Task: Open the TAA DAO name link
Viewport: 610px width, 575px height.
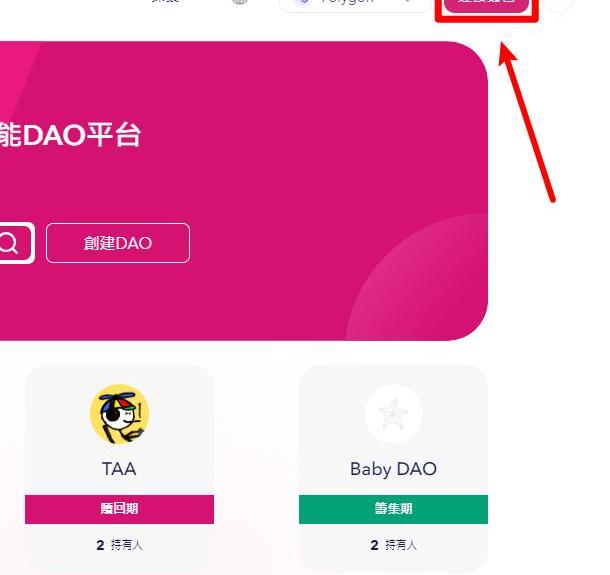Action: [x=119, y=468]
